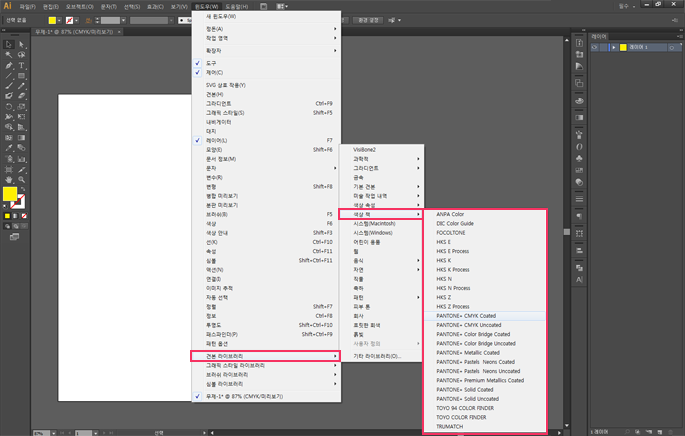Viewport: 685px width, 436px height.
Task: Open the 효과(C) menu
Action: 155,7
